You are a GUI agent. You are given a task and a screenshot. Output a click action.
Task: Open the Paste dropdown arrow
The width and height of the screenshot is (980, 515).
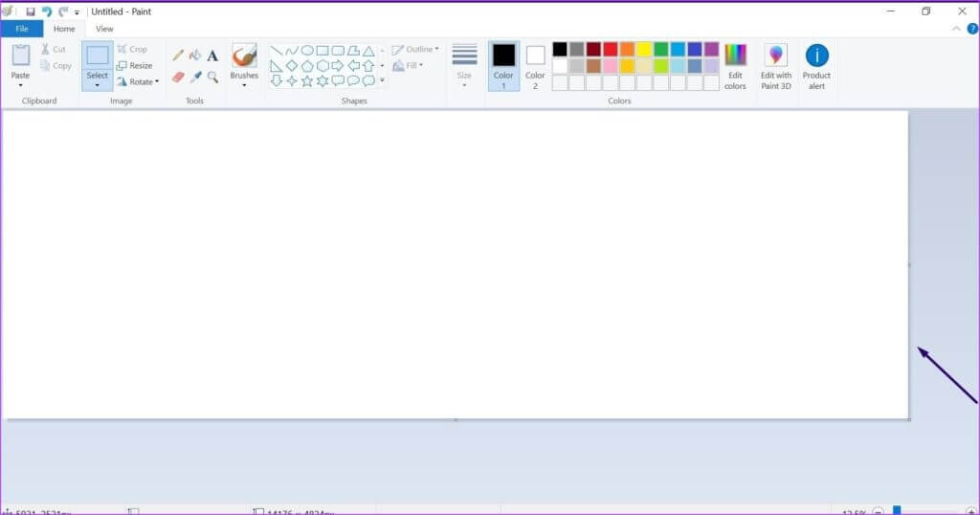(21, 85)
